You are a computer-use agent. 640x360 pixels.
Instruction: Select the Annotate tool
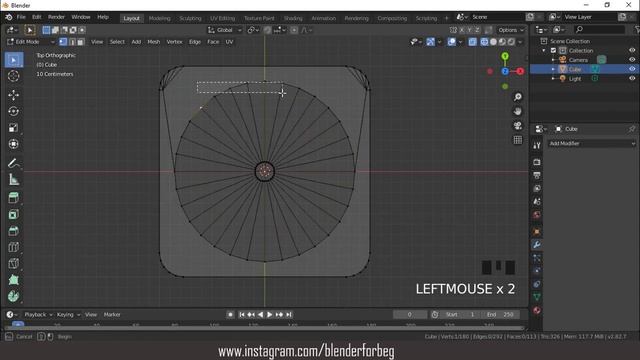coord(13,163)
